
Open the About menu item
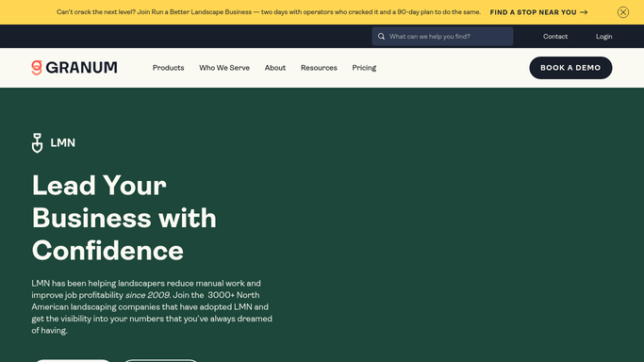[x=274, y=68]
